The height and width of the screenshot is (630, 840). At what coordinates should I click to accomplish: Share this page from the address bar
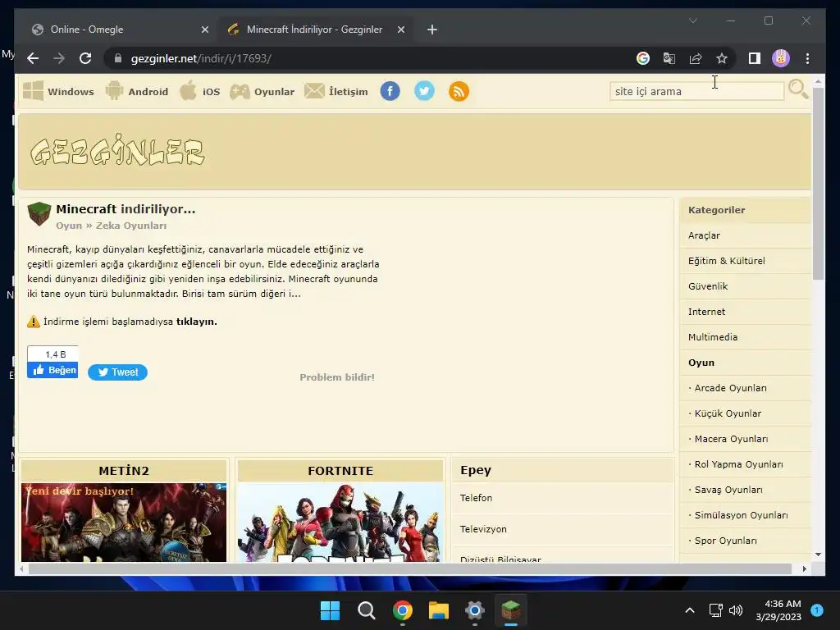pyautogui.click(x=696, y=58)
